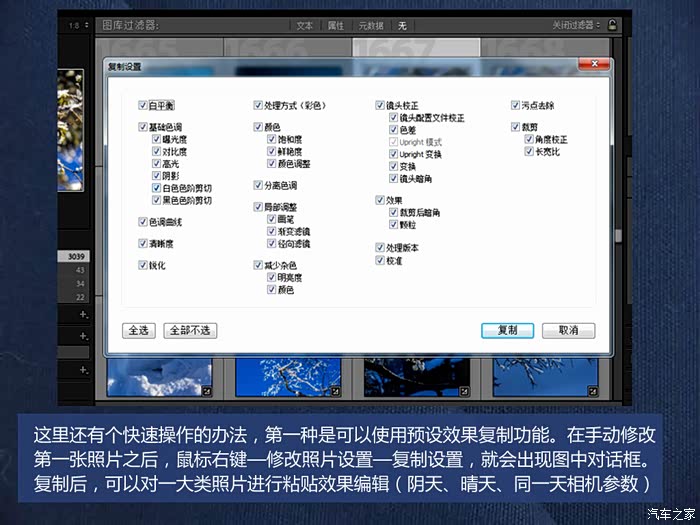Click the filter lock icon

click(612, 25)
